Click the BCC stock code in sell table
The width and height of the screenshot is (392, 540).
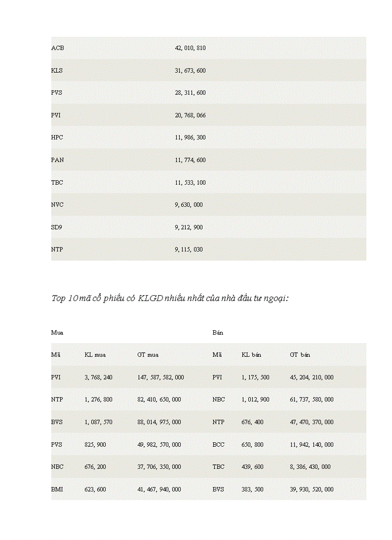(218, 445)
